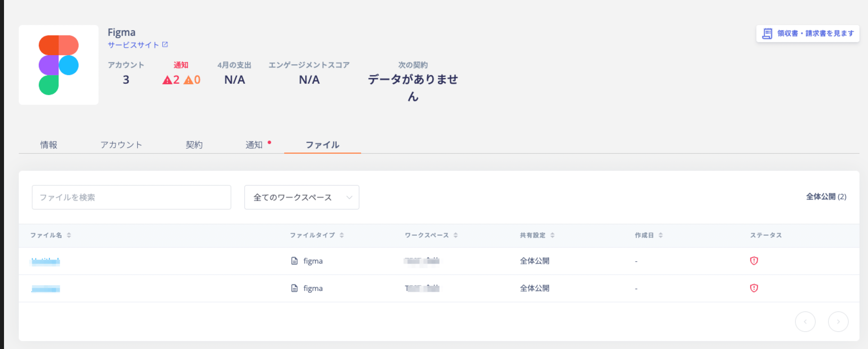Go to the previous page of files

click(805, 322)
